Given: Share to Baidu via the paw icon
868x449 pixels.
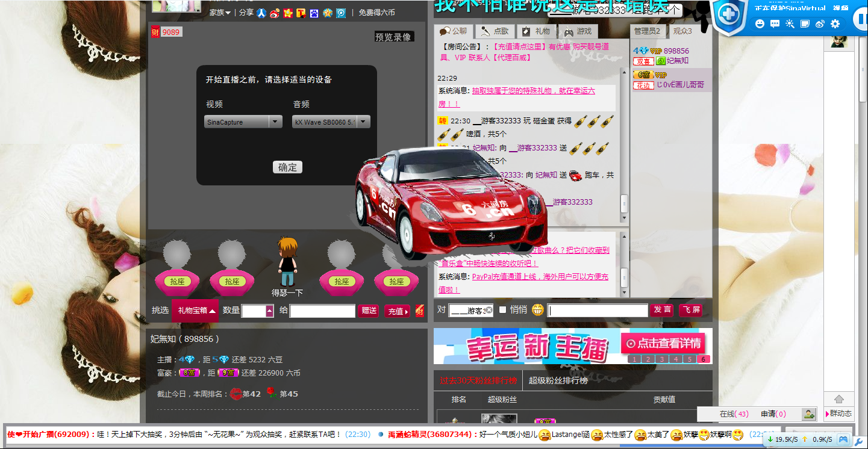Looking at the screenshot, I should (314, 13).
